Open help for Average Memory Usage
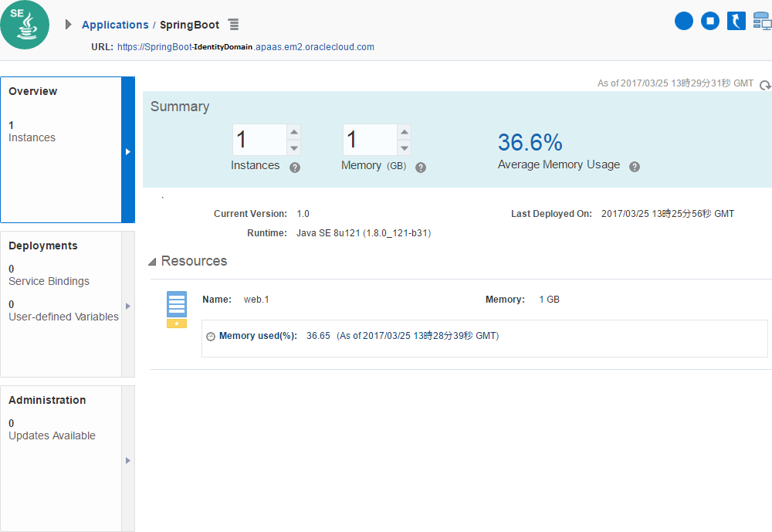The width and height of the screenshot is (772, 532). 635,167
